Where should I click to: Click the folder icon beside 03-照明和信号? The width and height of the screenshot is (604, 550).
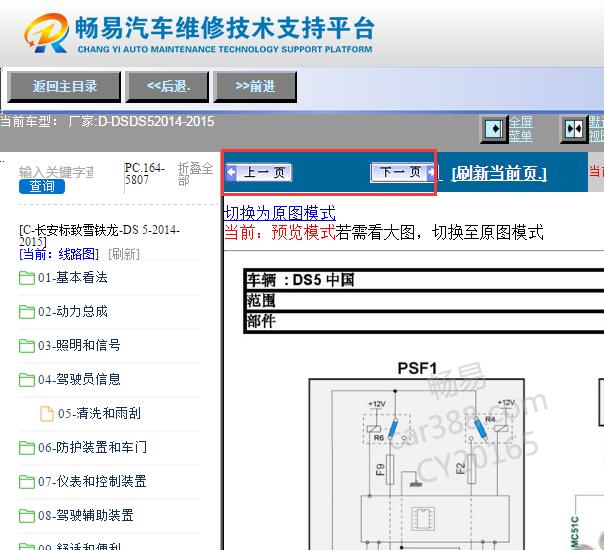pyautogui.click(x=27, y=346)
